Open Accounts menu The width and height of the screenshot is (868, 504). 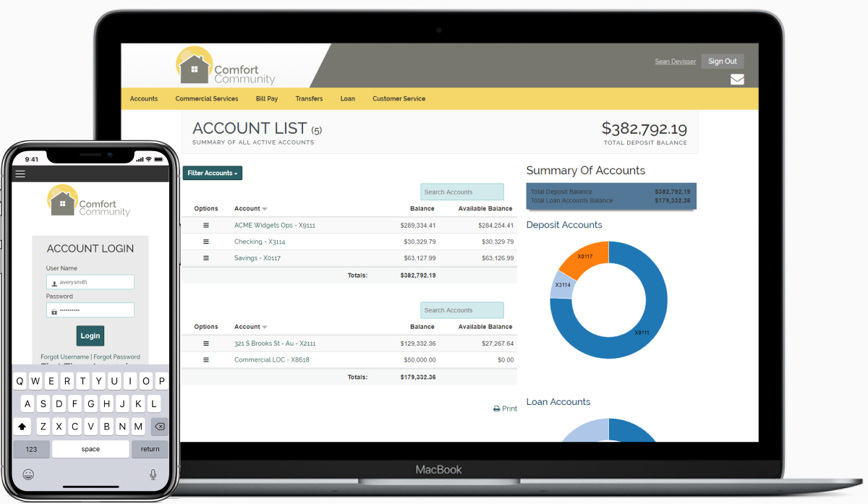pyautogui.click(x=144, y=98)
